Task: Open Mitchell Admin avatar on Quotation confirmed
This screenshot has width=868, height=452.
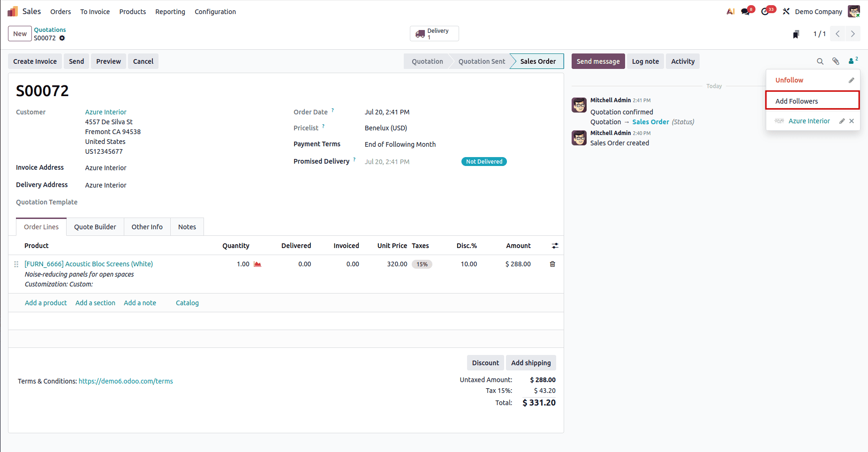Action: click(579, 105)
